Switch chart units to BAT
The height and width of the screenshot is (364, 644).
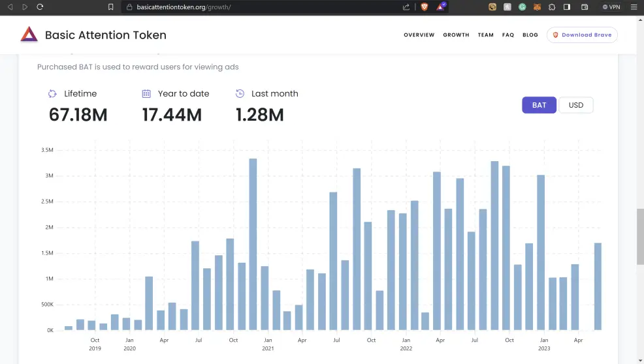pyautogui.click(x=539, y=105)
